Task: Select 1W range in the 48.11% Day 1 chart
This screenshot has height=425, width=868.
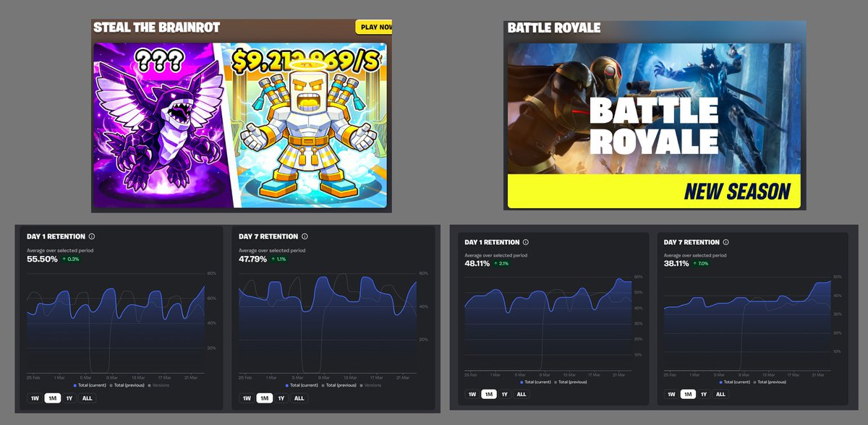Action: click(x=472, y=394)
